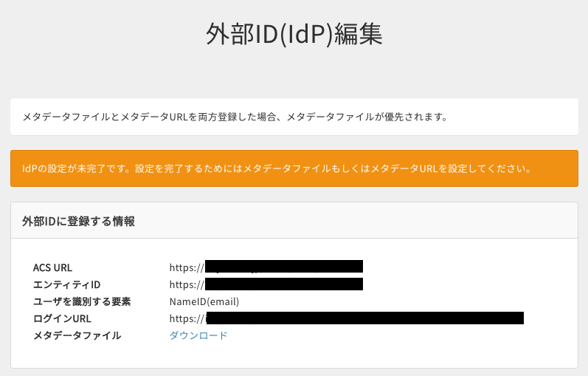Click the redacted ログインURL value
This screenshot has height=376, width=588.
(365, 318)
